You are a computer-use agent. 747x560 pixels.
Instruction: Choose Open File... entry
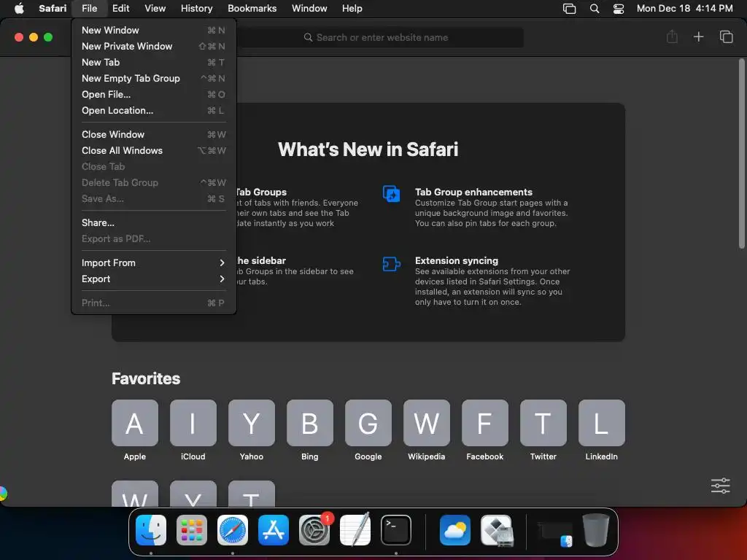pos(153,94)
